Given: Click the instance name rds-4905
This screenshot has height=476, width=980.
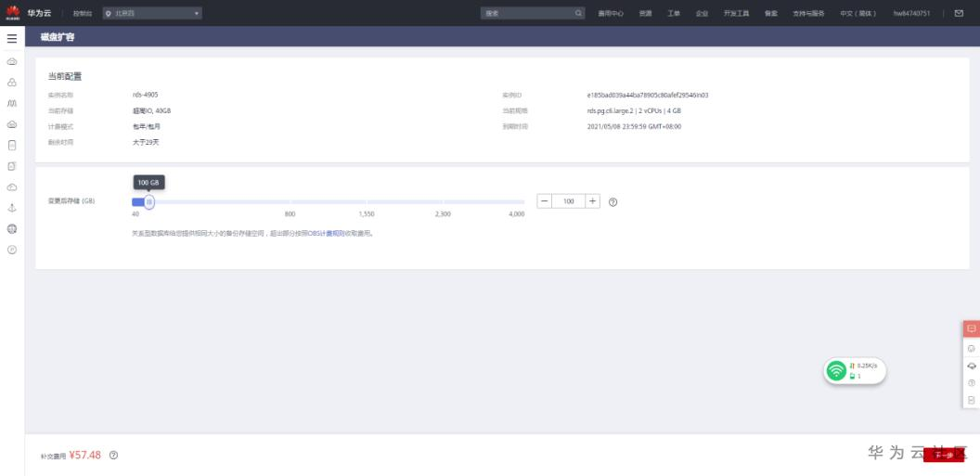Looking at the screenshot, I should (146, 95).
